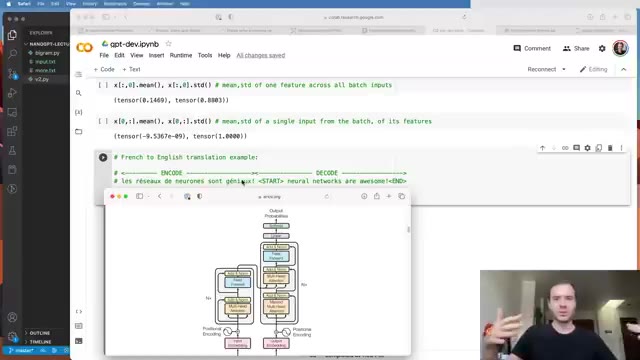Viewport: 640px width, 360px height.
Task: Open Colab Help menu
Action: pos(224,55)
